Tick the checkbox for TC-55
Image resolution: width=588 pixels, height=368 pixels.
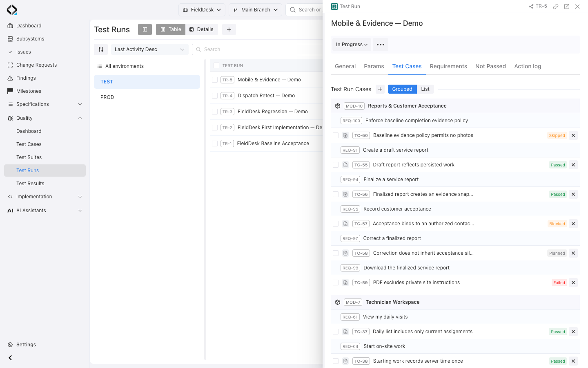336,165
